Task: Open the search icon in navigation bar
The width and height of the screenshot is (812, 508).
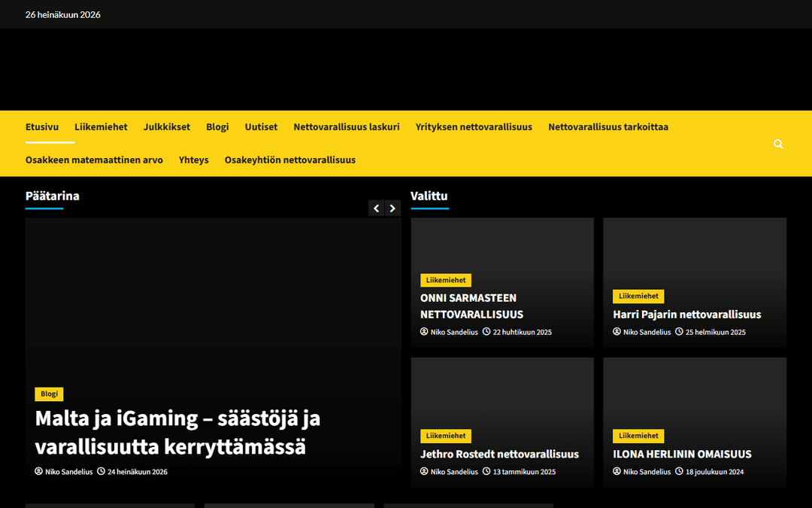Action: [x=778, y=144]
